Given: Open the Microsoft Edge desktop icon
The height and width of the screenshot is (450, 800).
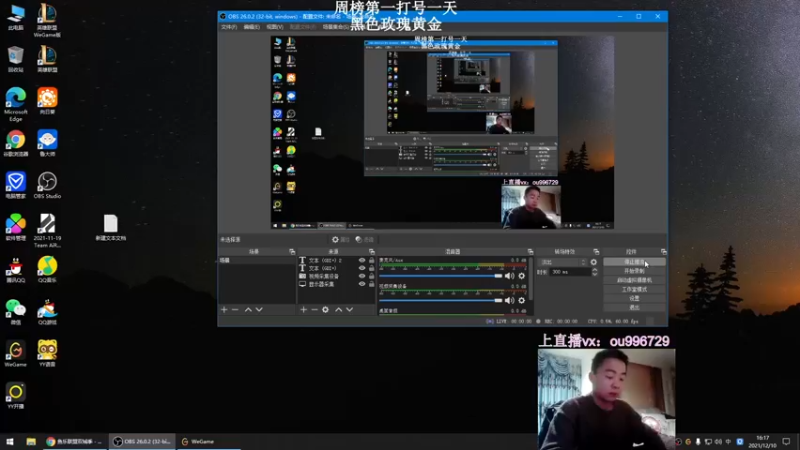Looking at the screenshot, I should [15, 104].
